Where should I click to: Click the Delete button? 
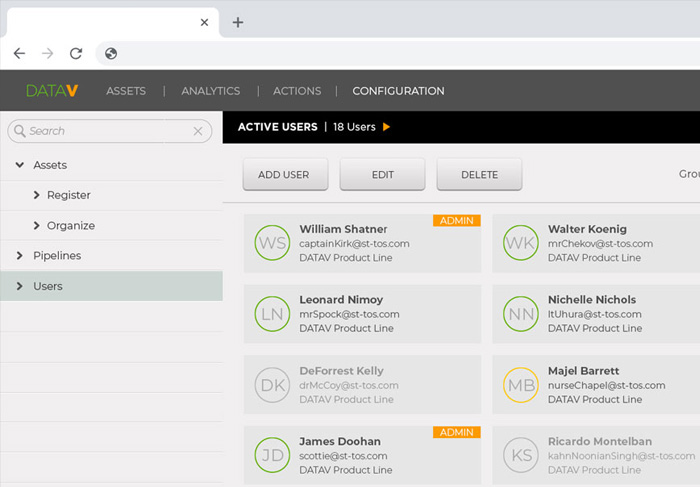[x=479, y=174]
